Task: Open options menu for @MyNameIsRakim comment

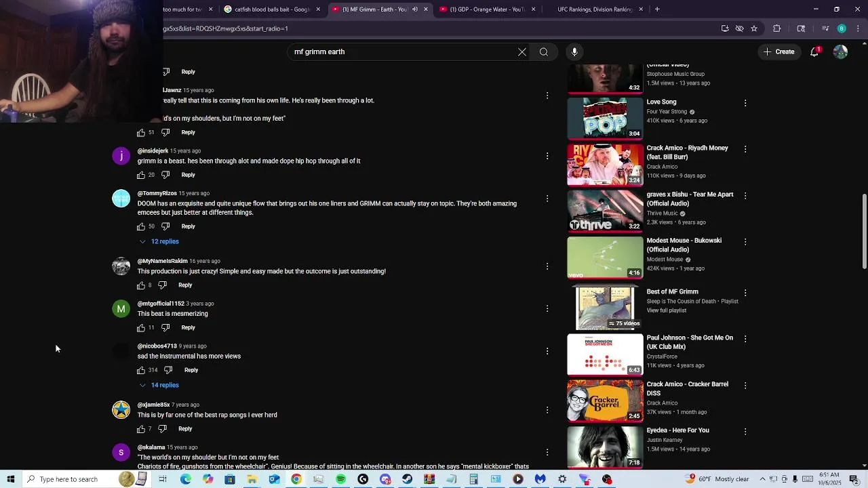Action: pyautogui.click(x=547, y=266)
